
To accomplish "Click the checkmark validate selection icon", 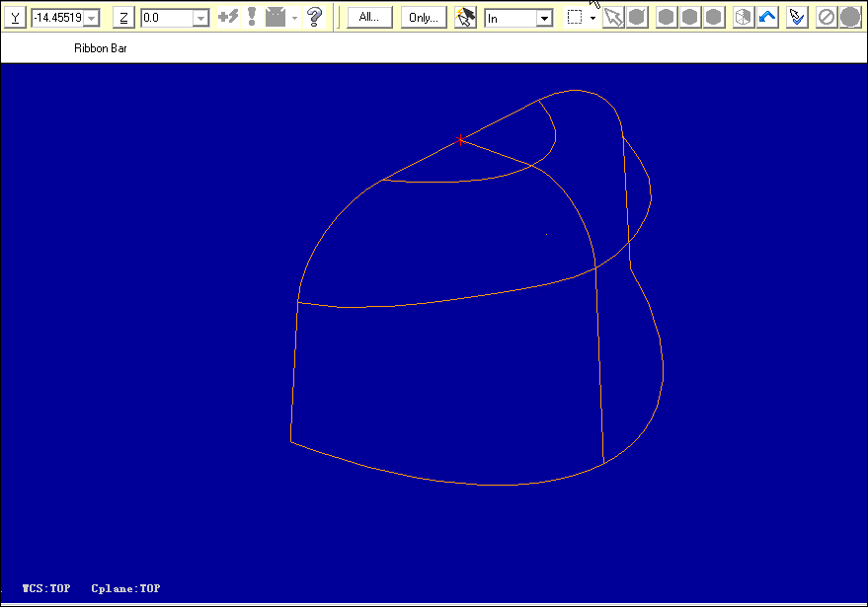I will tap(796, 16).
